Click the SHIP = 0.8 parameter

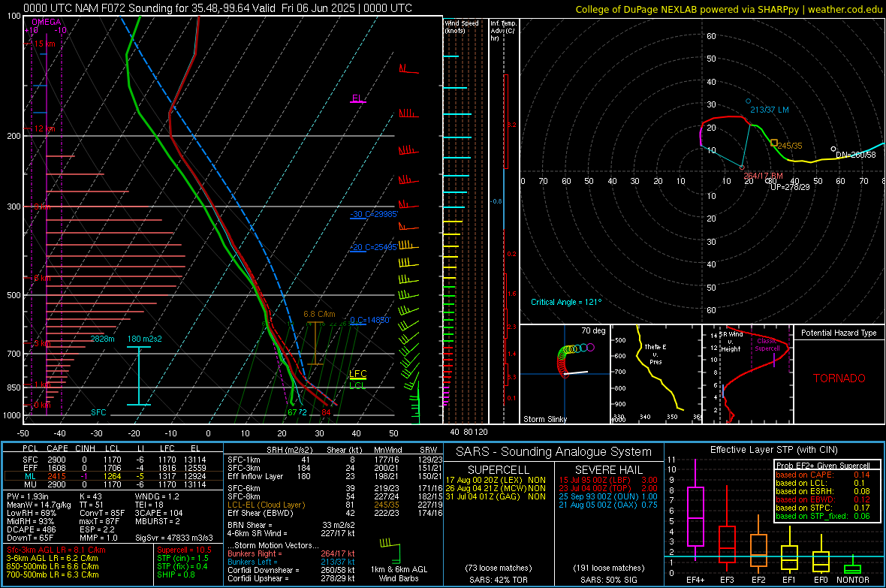[x=176, y=574]
